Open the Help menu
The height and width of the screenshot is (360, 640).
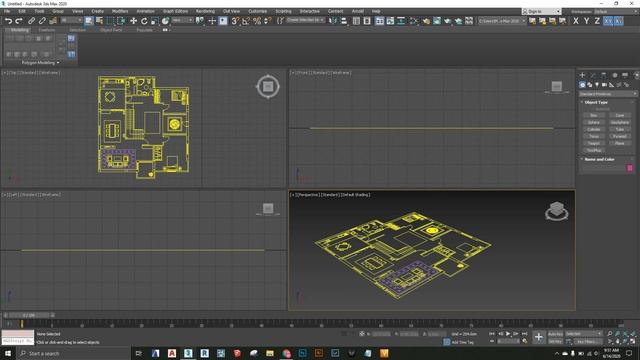(376, 11)
